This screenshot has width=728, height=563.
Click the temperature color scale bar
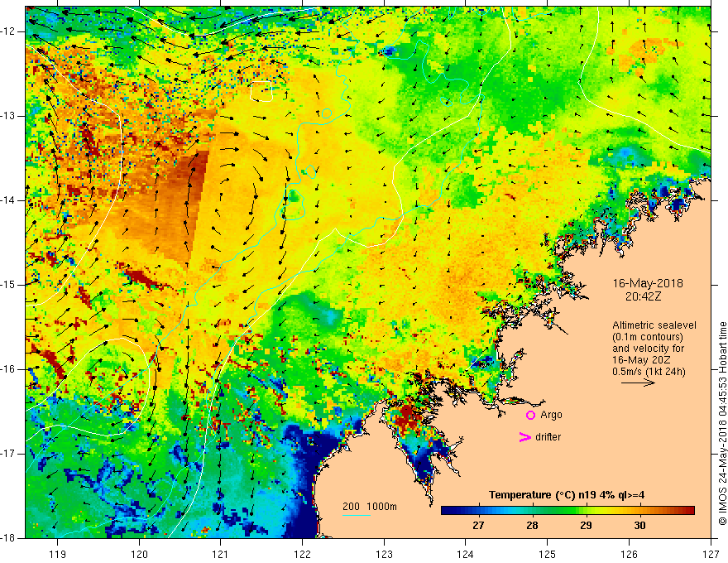point(568,511)
